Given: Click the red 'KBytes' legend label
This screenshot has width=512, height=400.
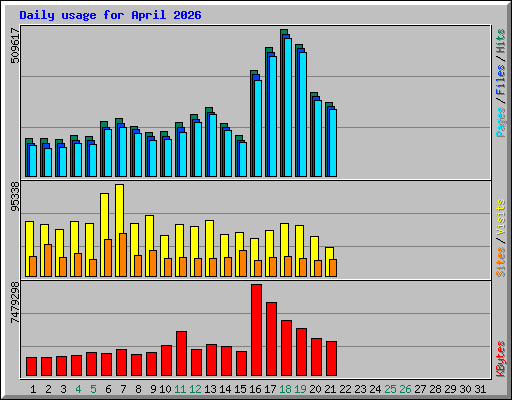Looking at the screenshot, I should point(501,359).
